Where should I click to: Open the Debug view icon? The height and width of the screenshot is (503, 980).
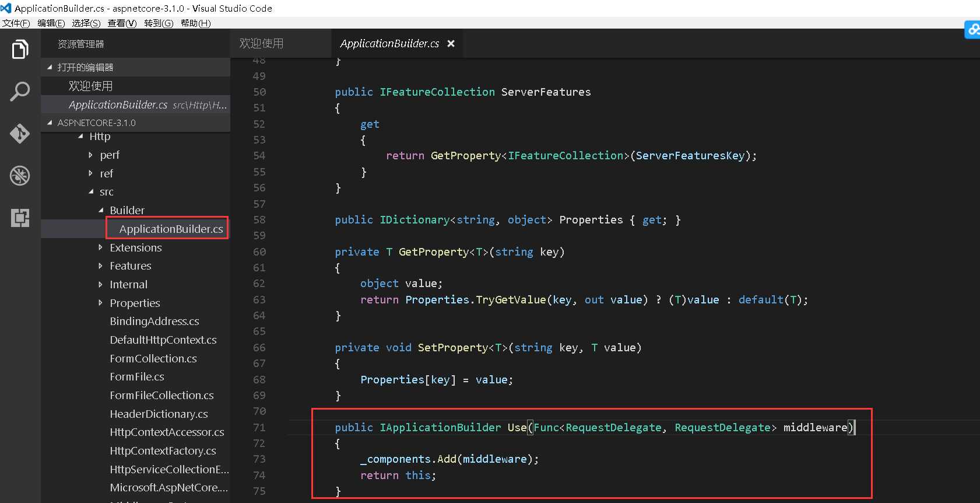(x=20, y=176)
